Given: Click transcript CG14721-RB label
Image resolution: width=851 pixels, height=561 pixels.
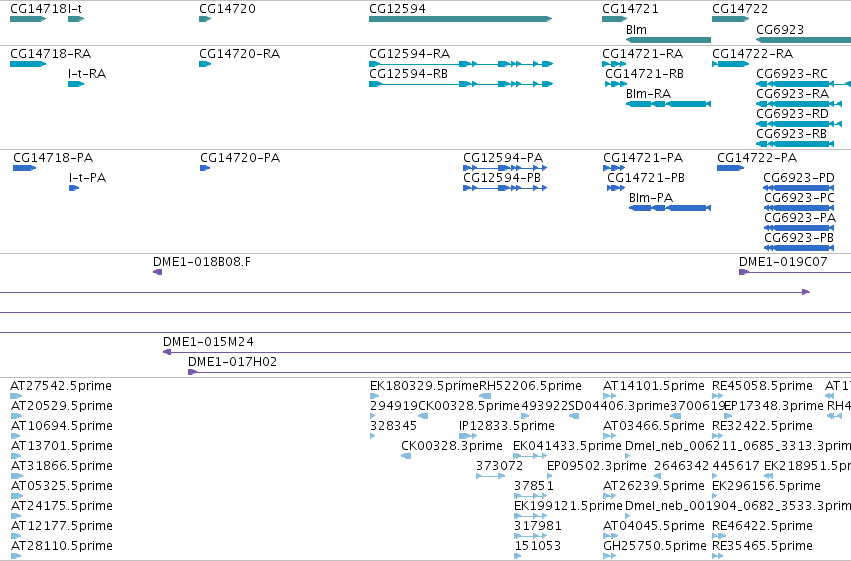Looking at the screenshot, I should click(x=644, y=74).
